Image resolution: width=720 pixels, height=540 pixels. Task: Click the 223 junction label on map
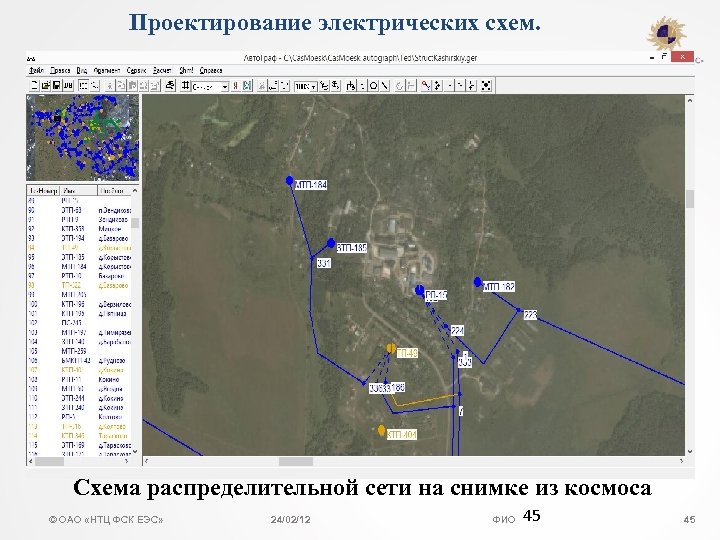[x=530, y=315]
